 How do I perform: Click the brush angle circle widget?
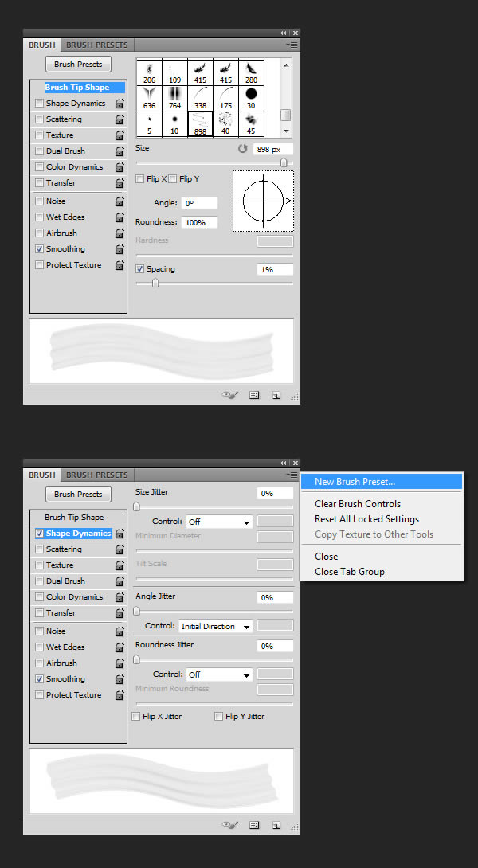263,201
